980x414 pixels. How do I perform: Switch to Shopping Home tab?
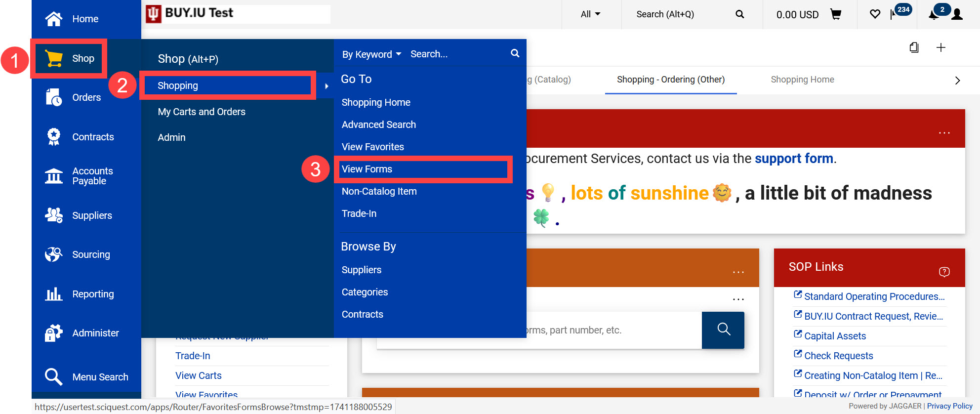pyautogui.click(x=802, y=80)
